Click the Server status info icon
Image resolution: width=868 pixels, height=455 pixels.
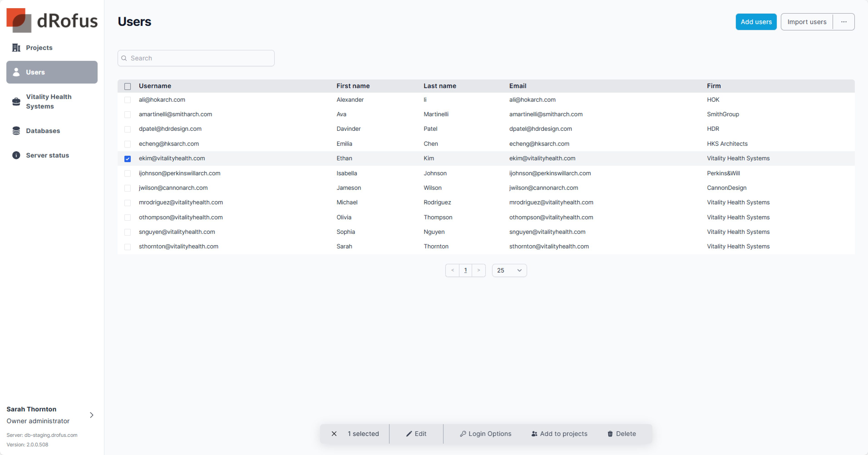[x=16, y=155]
